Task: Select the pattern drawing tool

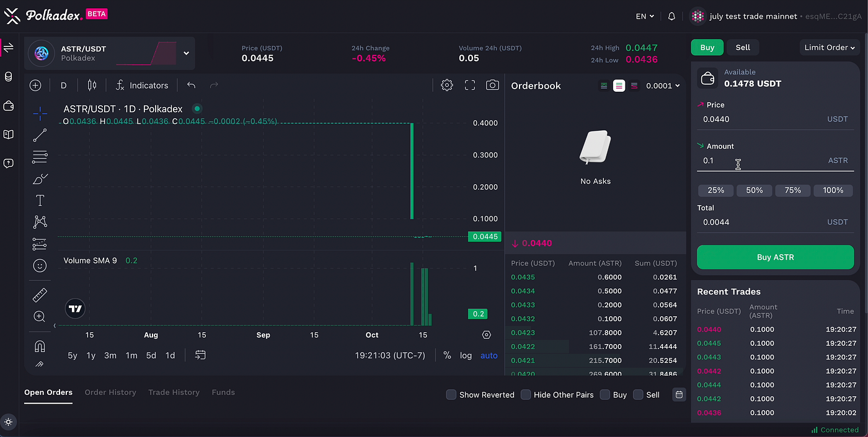Action: pyautogui.click(x=40, y=222)
